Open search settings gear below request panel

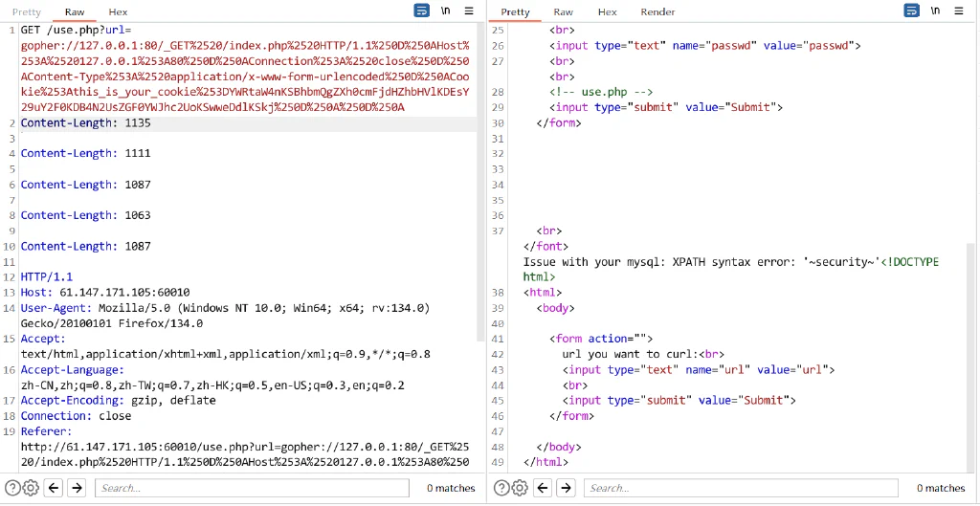tap(30, 488)
